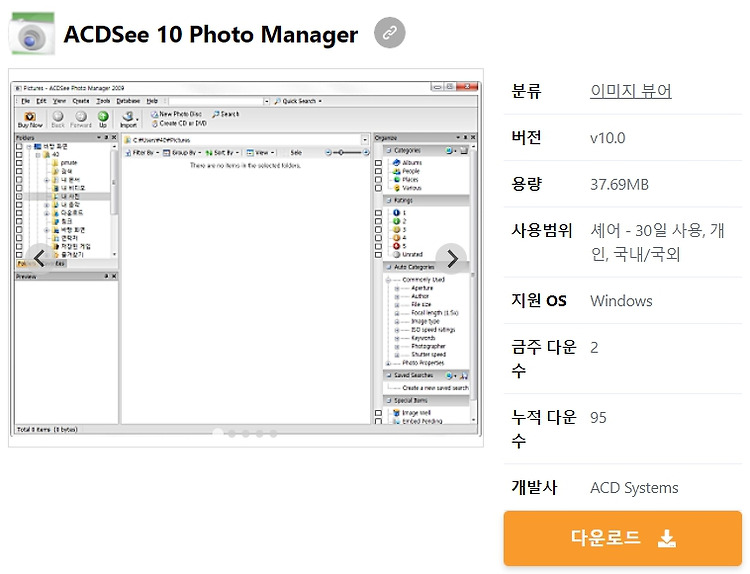
Task: Open the Tools menu in ACDSee
Action: coord(103,101)
